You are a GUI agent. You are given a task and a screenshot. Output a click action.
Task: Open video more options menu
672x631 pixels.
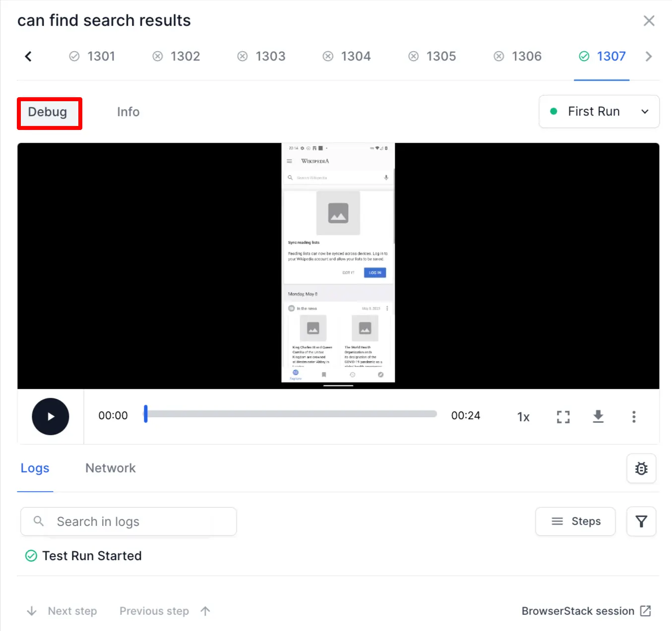pos(633,417)
